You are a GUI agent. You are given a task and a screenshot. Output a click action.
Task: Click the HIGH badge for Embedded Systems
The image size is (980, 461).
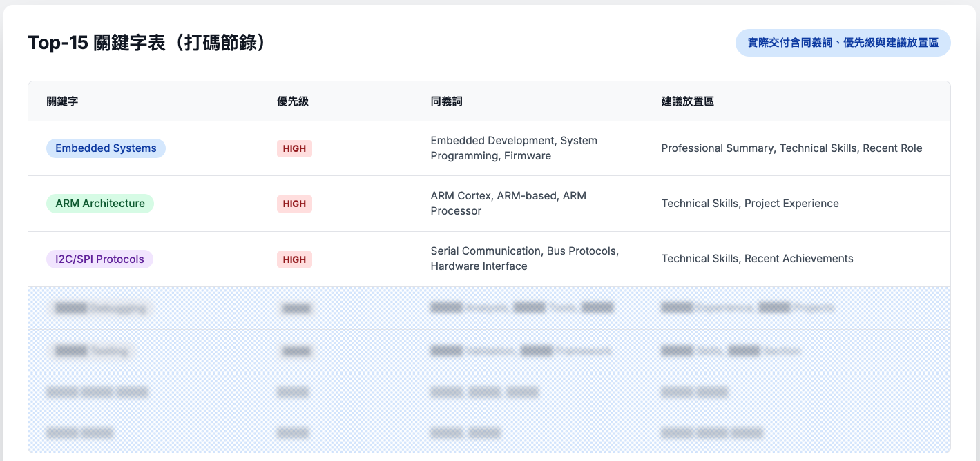pos(294,148)
